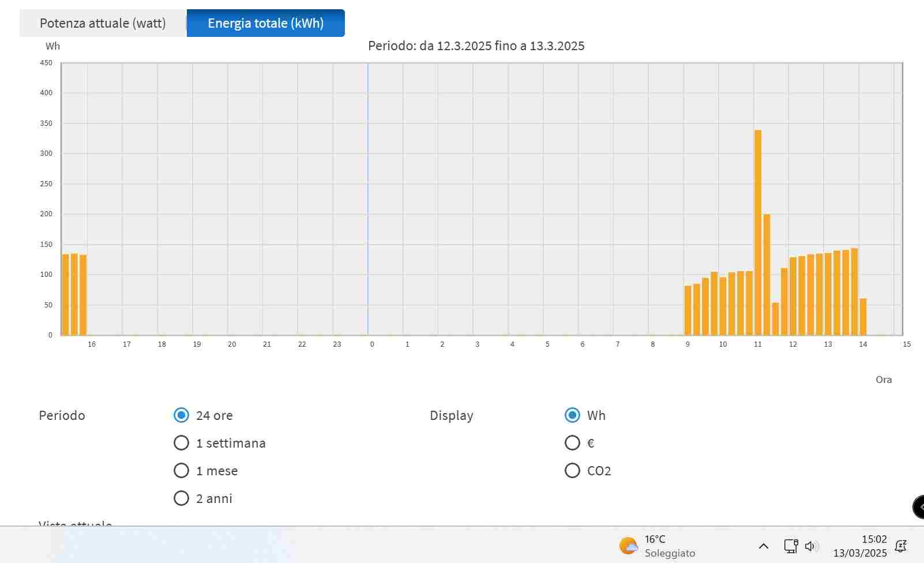Choose the CO2 display option
The width and height of the screenshot is (924, 563).
(x=572, y=471)
